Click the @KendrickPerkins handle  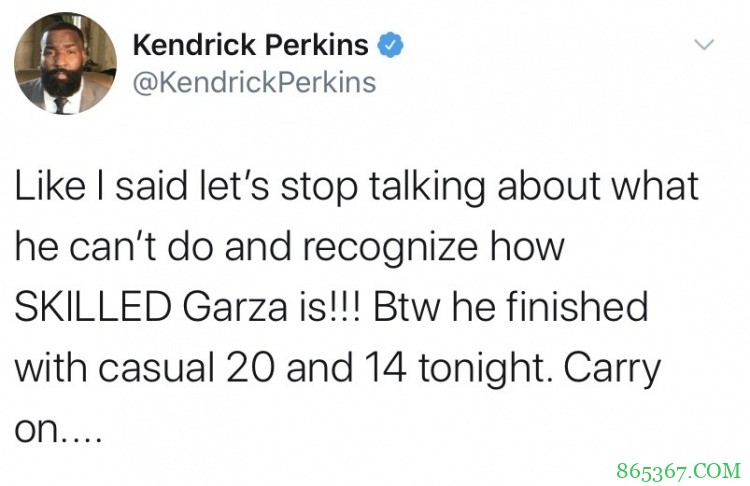tap(254, 82)
